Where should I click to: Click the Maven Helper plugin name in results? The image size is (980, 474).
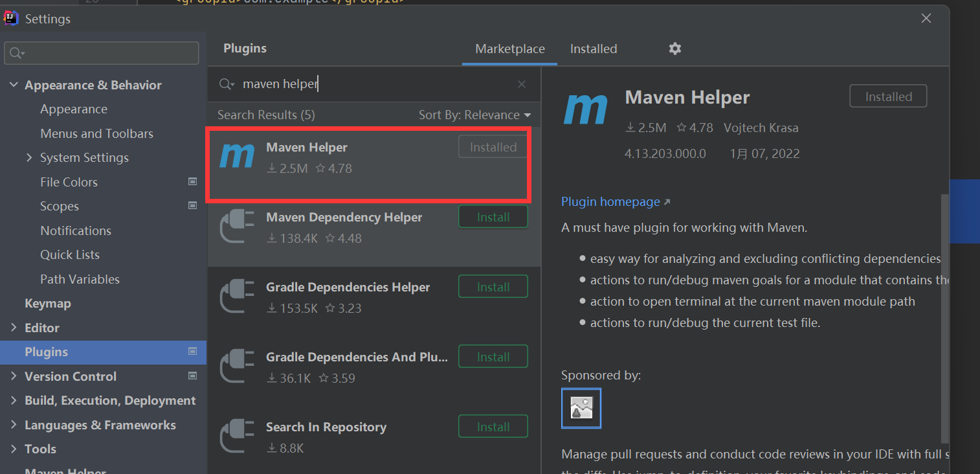(x=307, y=147)
